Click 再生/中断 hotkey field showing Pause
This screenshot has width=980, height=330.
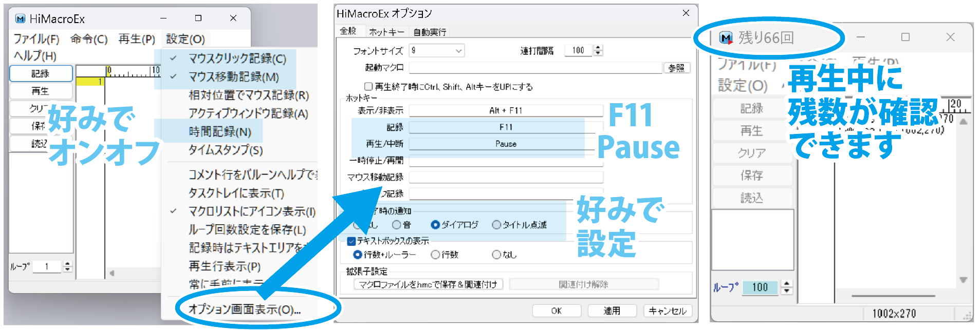pyautogui.click(x=506, y=144)
